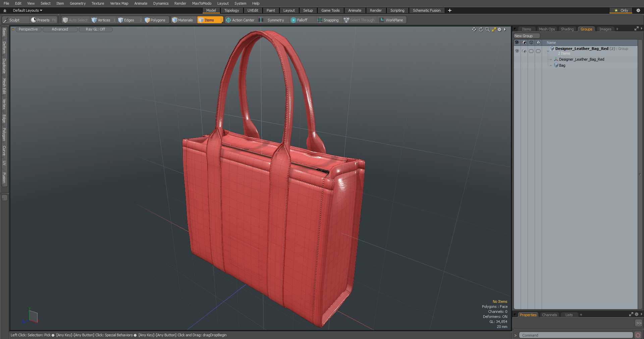Add a new tab beside Images
644x339 pixels.
click(617, 29)
